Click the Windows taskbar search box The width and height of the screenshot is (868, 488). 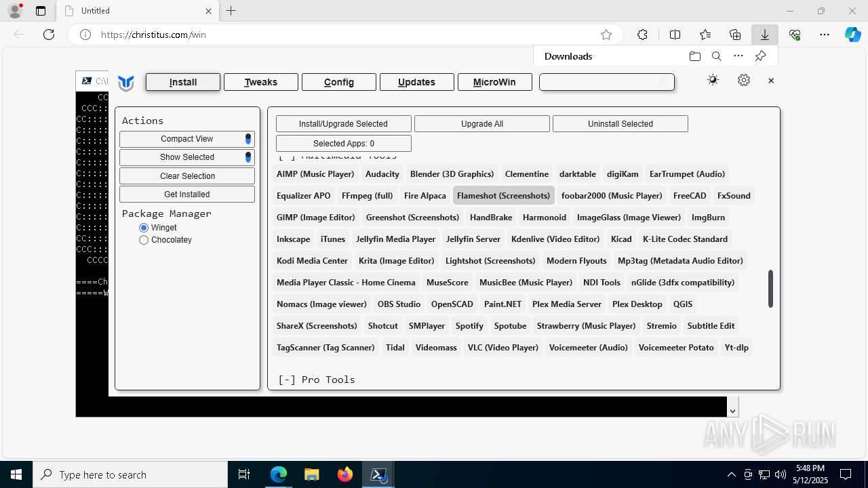pyautogui.click(x=130, y=474)
